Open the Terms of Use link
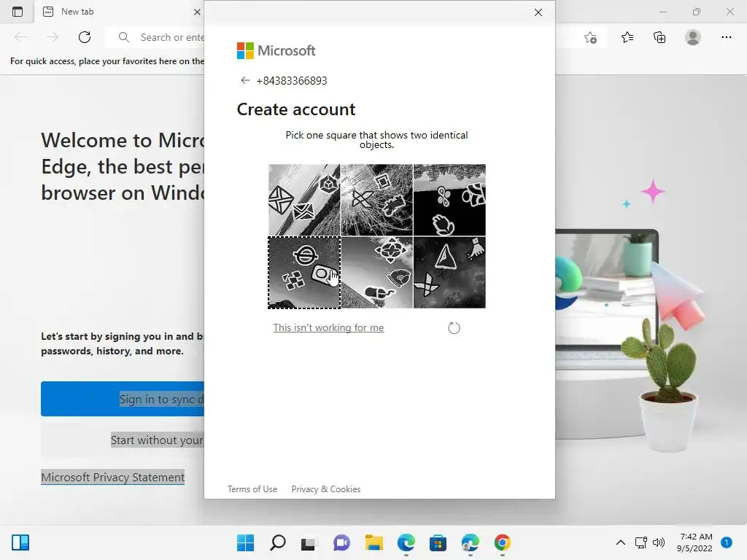The image size is (747, 560). 252,489
